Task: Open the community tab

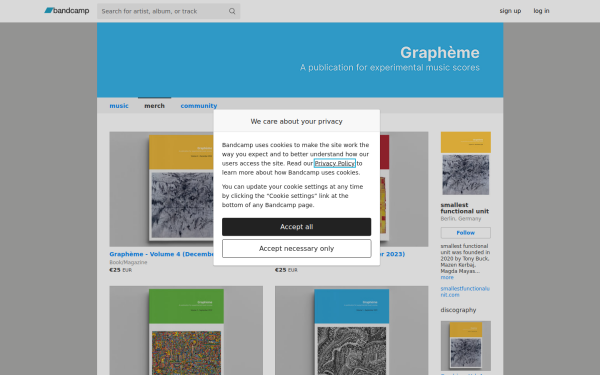Action: (199, 106)
